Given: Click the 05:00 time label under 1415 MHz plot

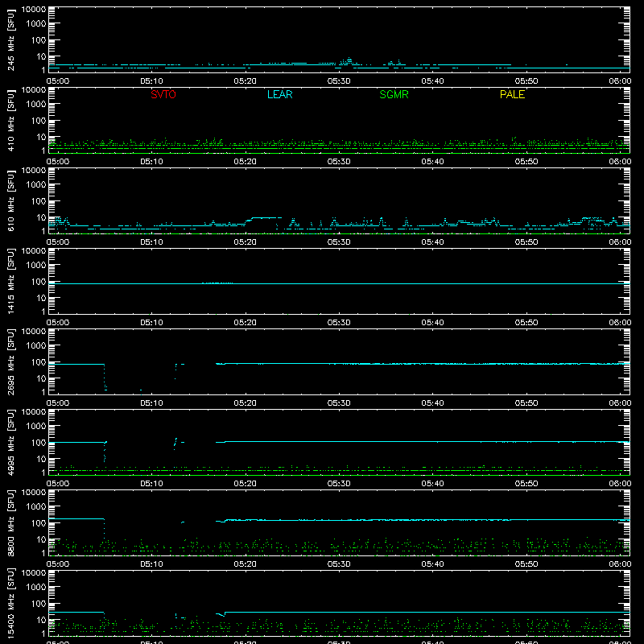Looking at the screenshot, I should point(58,323).
